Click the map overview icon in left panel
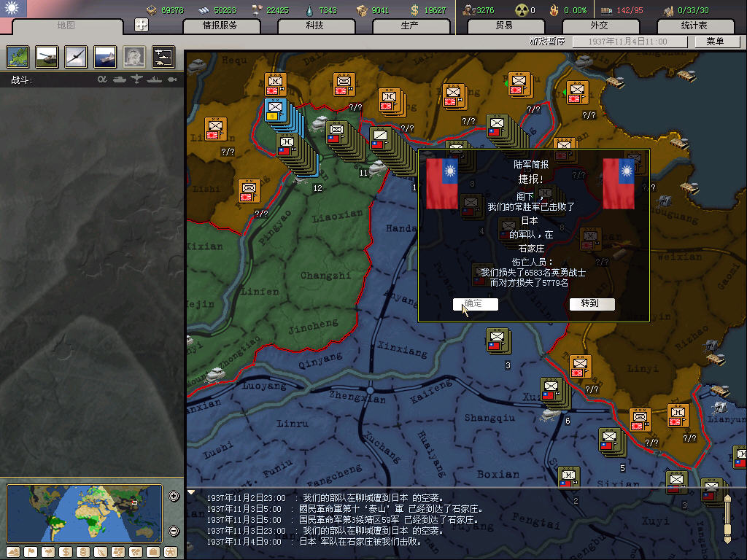Viewport: 747px width, 560px height. tap(18, 57)
